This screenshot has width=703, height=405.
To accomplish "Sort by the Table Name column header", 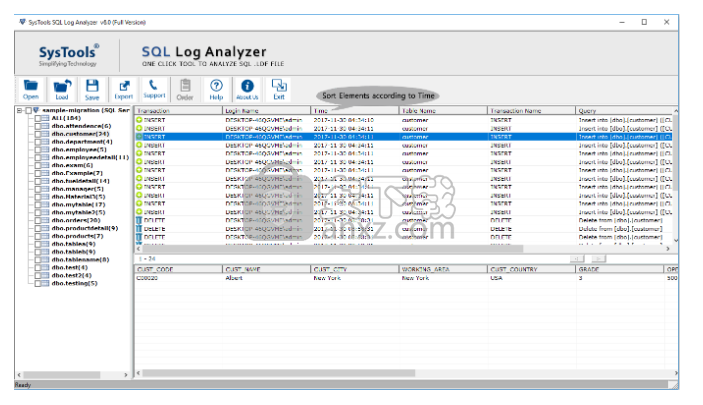I will [x=443, y=110].
